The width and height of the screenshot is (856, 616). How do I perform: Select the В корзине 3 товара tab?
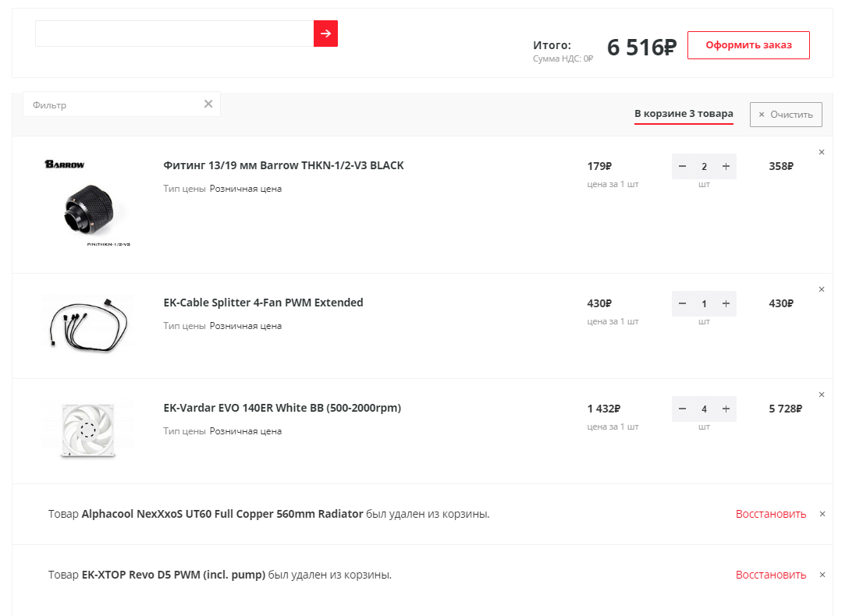684,114
